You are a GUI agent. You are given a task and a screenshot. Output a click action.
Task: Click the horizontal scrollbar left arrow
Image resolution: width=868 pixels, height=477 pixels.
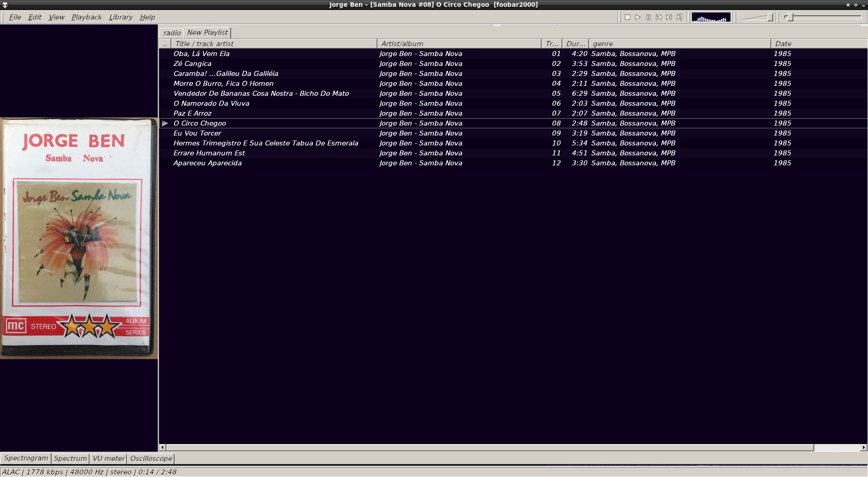(x=162, y=448)
